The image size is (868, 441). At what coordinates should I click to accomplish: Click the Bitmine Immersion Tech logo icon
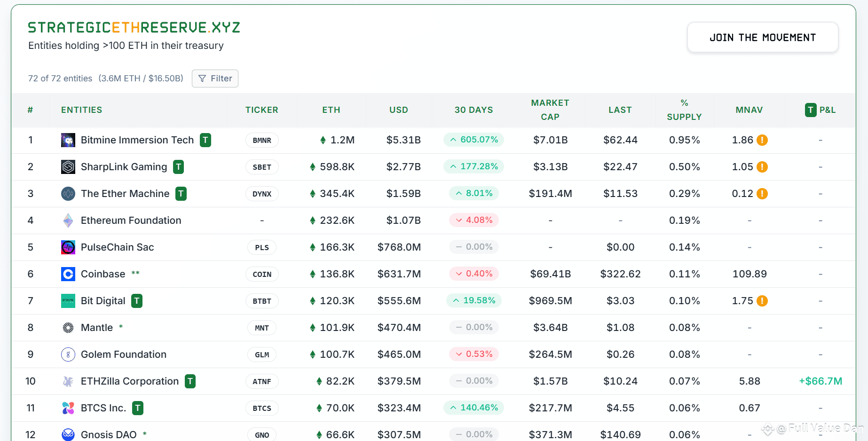click(x=68, y=140)
